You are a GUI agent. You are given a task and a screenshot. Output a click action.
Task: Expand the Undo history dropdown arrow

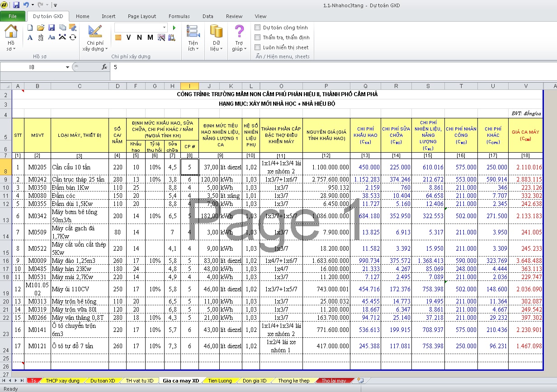33,5
